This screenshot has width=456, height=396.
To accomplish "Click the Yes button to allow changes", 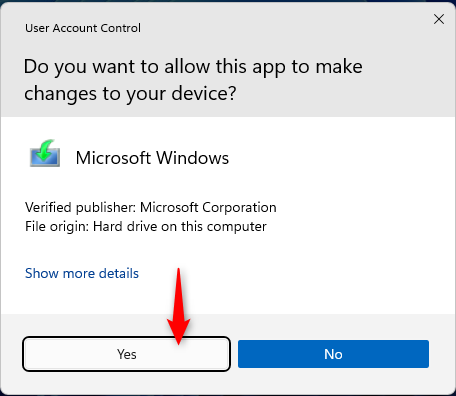I will point(126,354).
